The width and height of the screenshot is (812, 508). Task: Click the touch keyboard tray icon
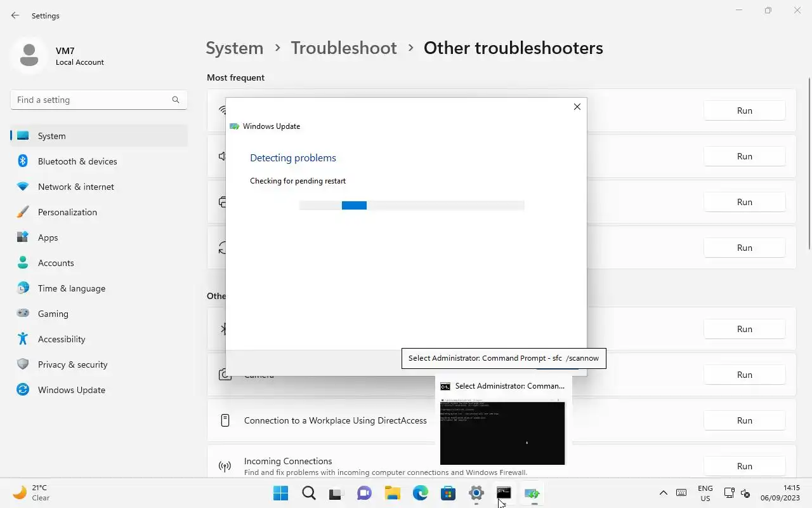tap(681, 493)
